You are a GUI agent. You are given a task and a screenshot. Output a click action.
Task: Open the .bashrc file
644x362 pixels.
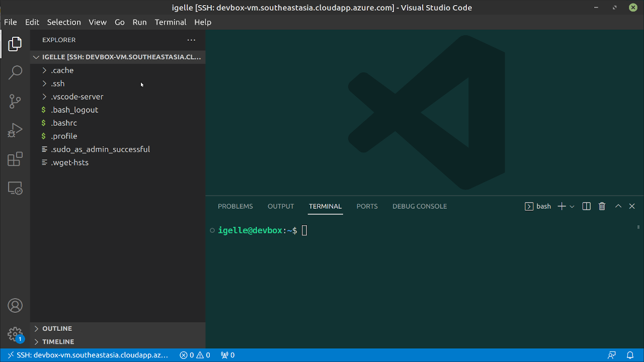118,123
